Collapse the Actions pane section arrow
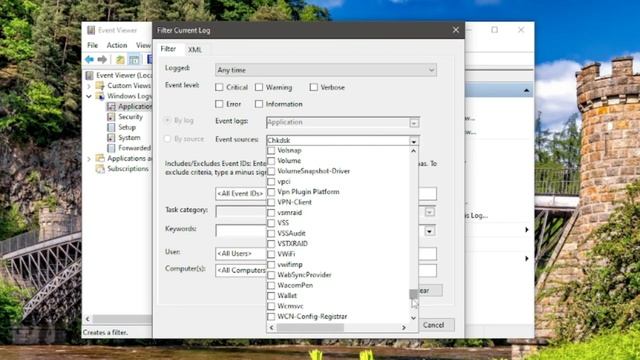Screen dimensions: 640x360 tap(527, 90)
